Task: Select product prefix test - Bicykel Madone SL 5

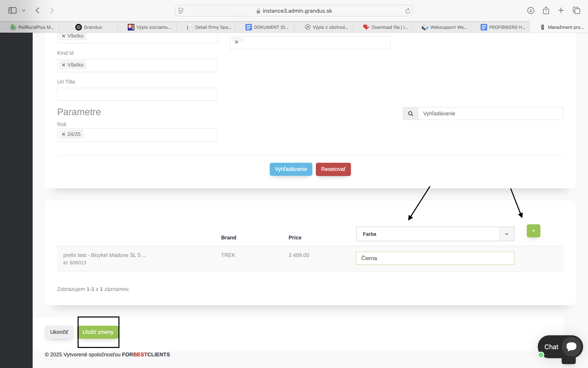Action: pos(105,255)
